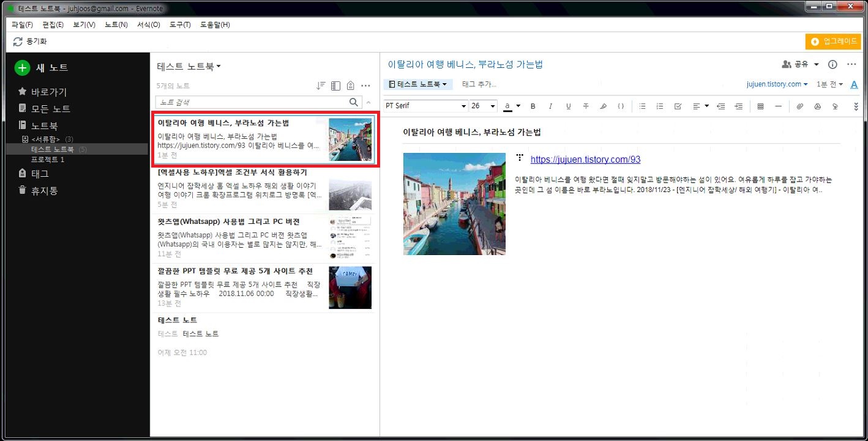Expand the overflow toolbar chevrons
Screen dimensions: 868x441
[x=856, y=106]
